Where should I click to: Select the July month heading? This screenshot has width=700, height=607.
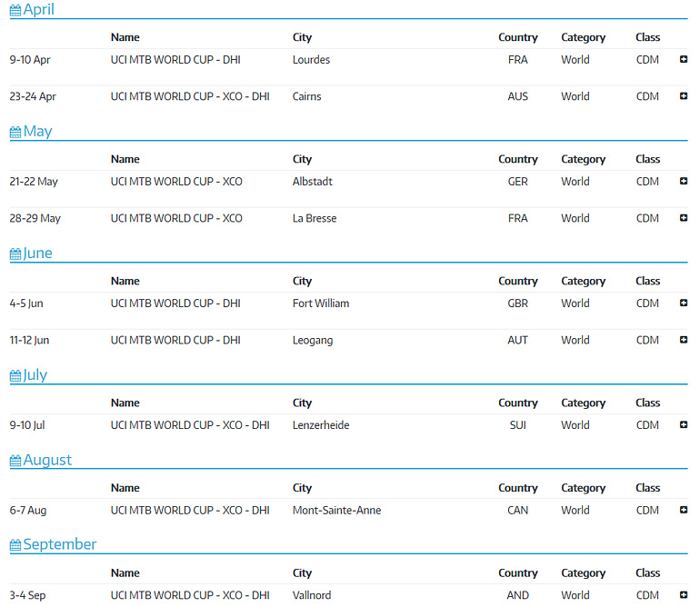[x=35, y=375]
